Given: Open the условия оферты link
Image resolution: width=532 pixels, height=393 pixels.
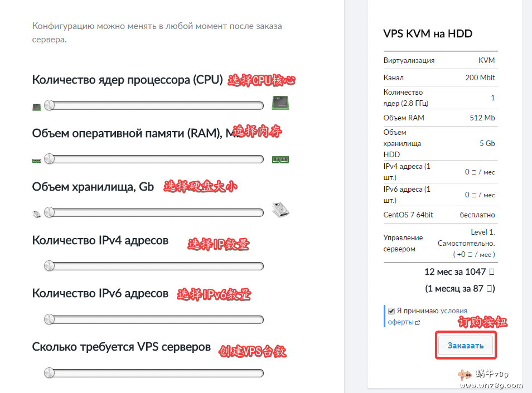Looking at the screenshot, I should pos(453,311).
